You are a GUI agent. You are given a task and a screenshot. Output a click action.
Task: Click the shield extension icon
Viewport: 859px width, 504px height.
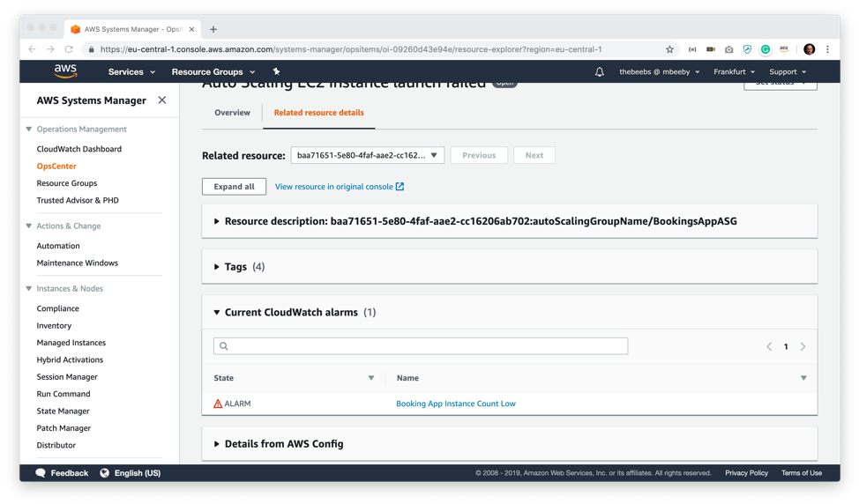coord(747,49)
